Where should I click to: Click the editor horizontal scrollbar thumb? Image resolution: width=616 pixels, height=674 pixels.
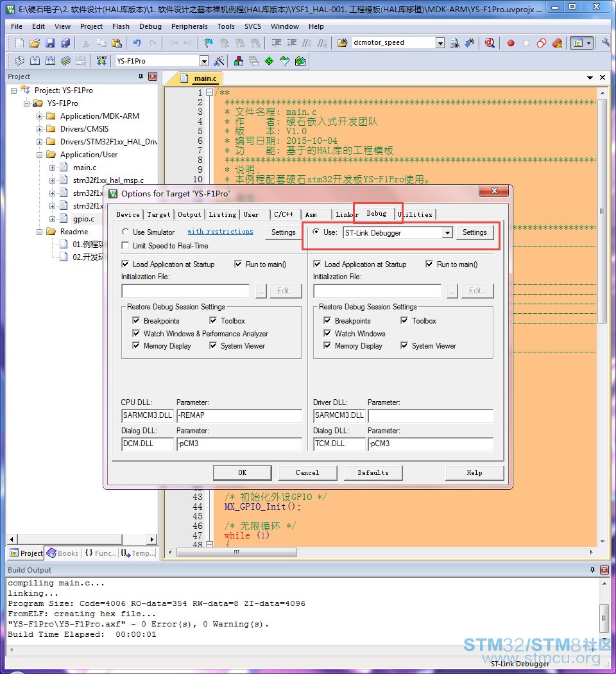tap(237, 552)
